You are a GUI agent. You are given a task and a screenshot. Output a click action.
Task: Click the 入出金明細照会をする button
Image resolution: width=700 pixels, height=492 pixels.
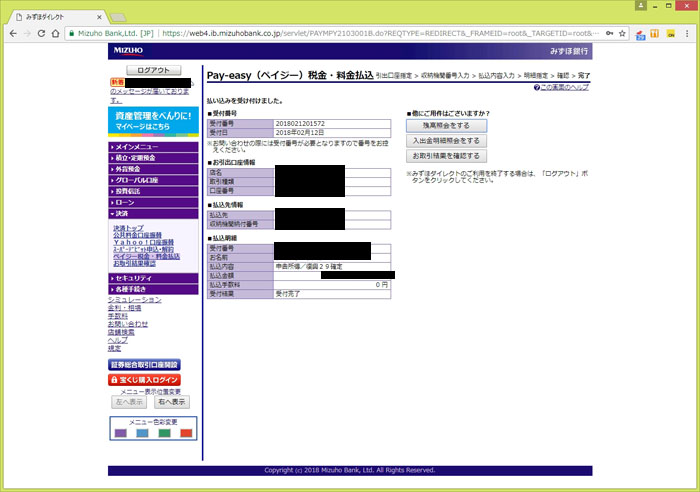pos(446,141)
